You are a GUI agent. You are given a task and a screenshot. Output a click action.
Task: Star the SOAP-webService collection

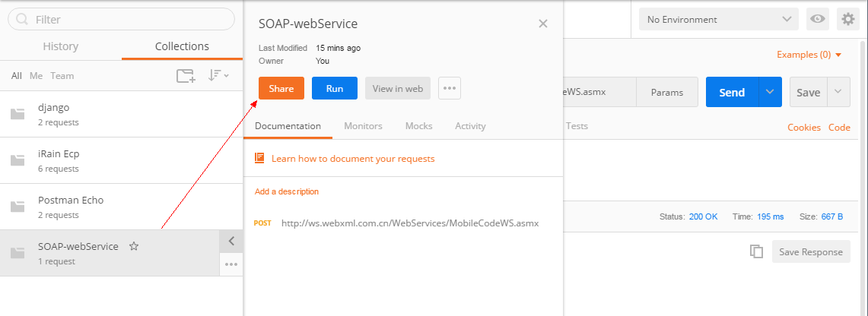tap(133, 246)
